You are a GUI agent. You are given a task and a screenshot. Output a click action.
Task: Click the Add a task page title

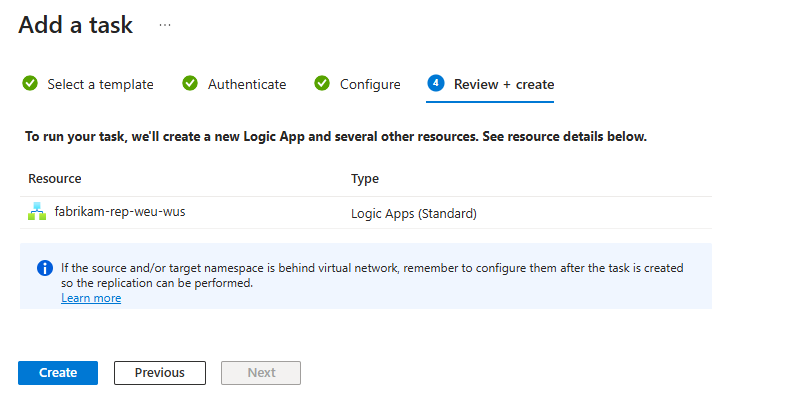(x=76, y=25)
